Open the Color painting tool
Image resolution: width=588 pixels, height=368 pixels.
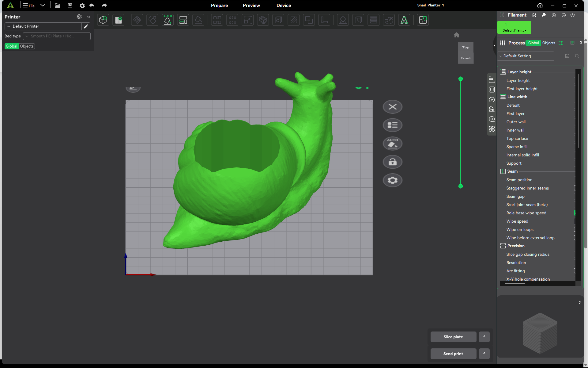pyautogui.click(x=389, y=20)
